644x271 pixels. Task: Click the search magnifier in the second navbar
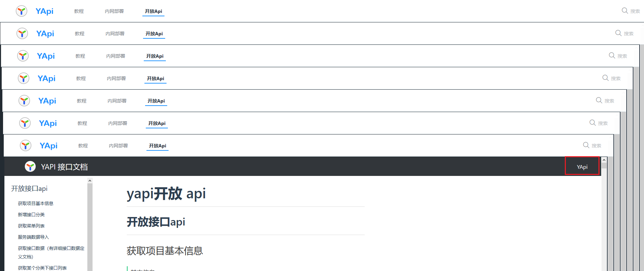(619, 33)
